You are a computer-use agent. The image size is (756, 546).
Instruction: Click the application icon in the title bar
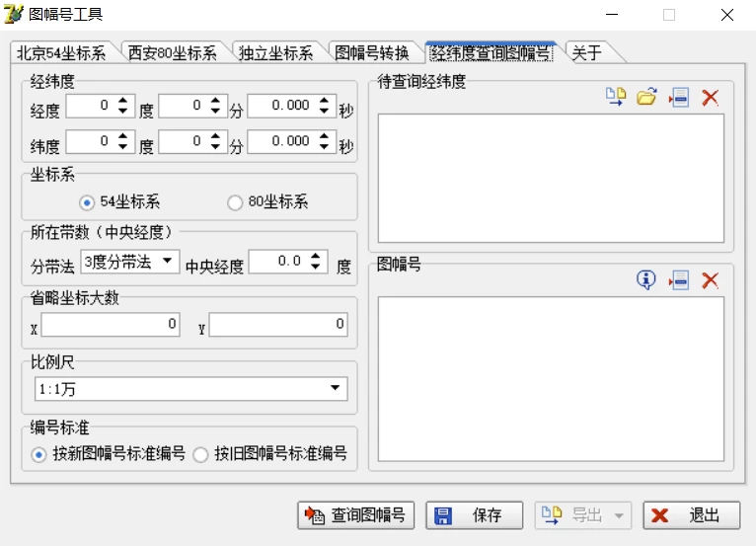14,14
